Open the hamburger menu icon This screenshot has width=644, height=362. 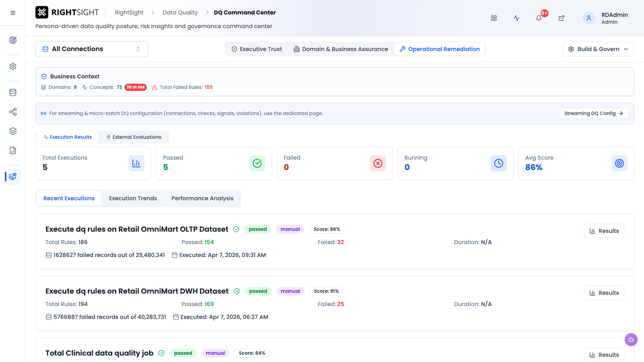pyautogui.click(x=13, y=13)
